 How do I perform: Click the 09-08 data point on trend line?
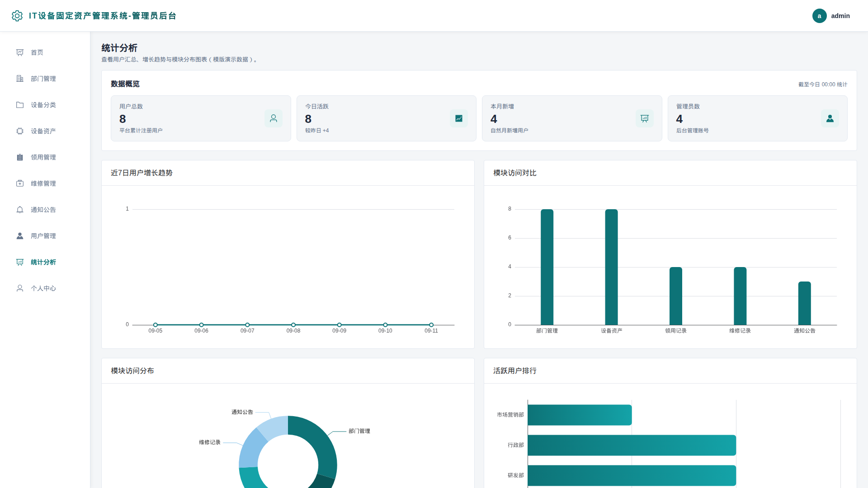tap(293, 325)
